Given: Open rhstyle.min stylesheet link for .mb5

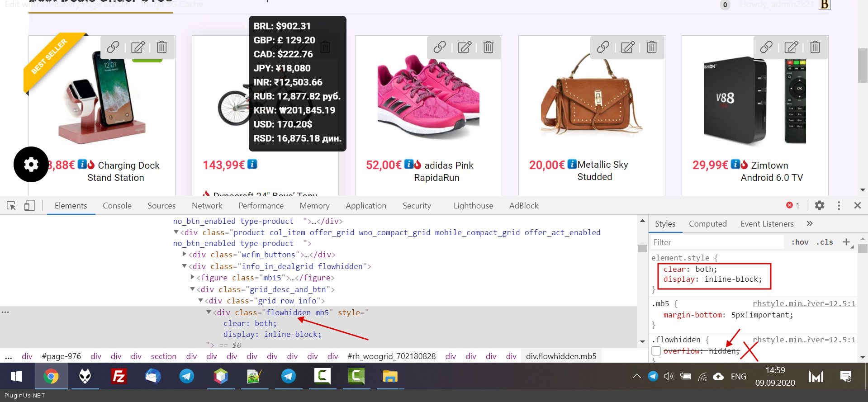Looking at the screenshot, I should coord(803,303).
